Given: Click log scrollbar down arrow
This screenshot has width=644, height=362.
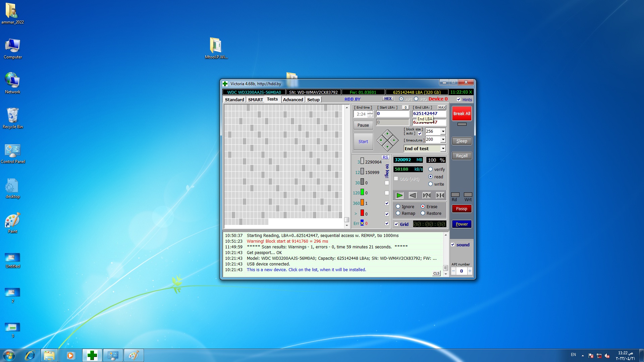Looking at the screenshot, I should click(445, 274).
